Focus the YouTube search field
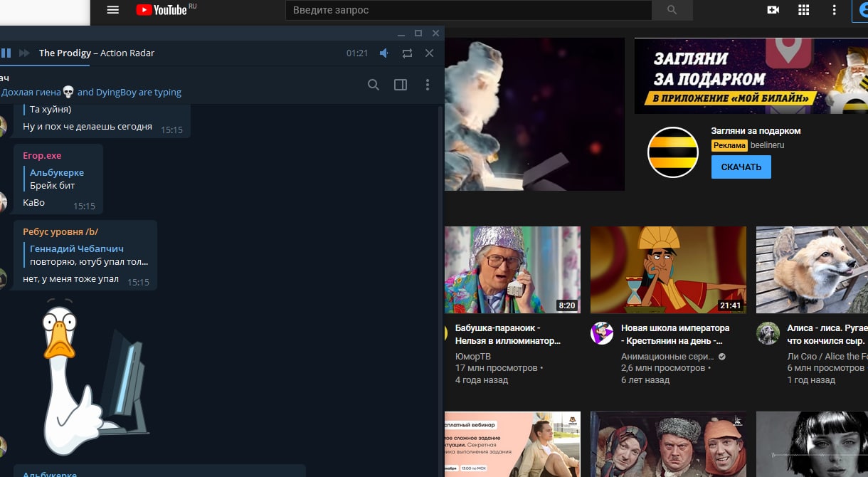 (468, 10)
